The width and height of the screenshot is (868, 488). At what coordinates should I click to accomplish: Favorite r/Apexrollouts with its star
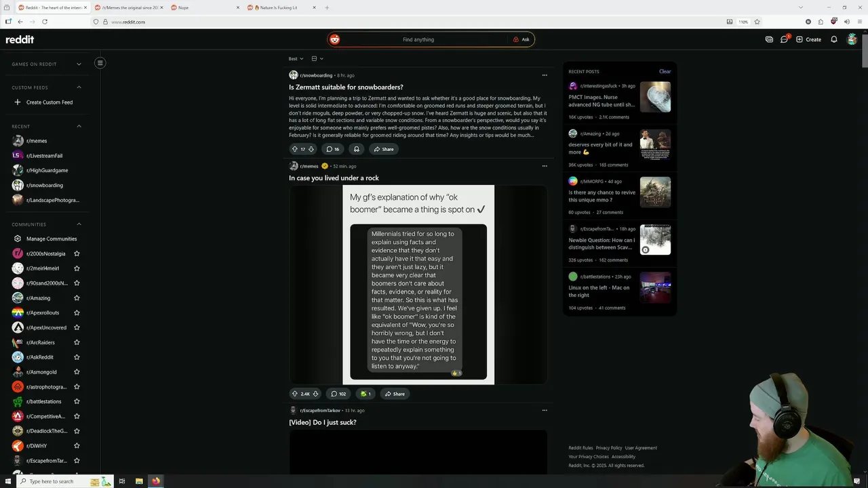(x=77, y=313)
